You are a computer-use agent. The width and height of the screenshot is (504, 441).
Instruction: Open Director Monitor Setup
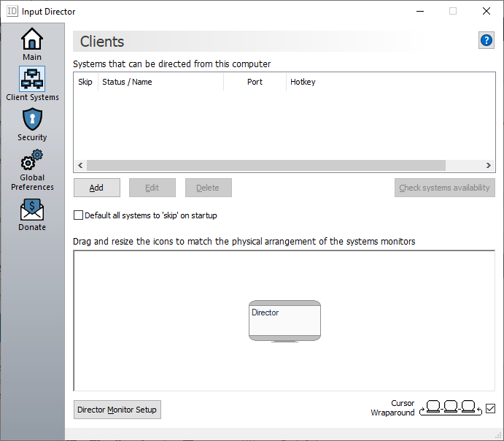click(117, 410)
